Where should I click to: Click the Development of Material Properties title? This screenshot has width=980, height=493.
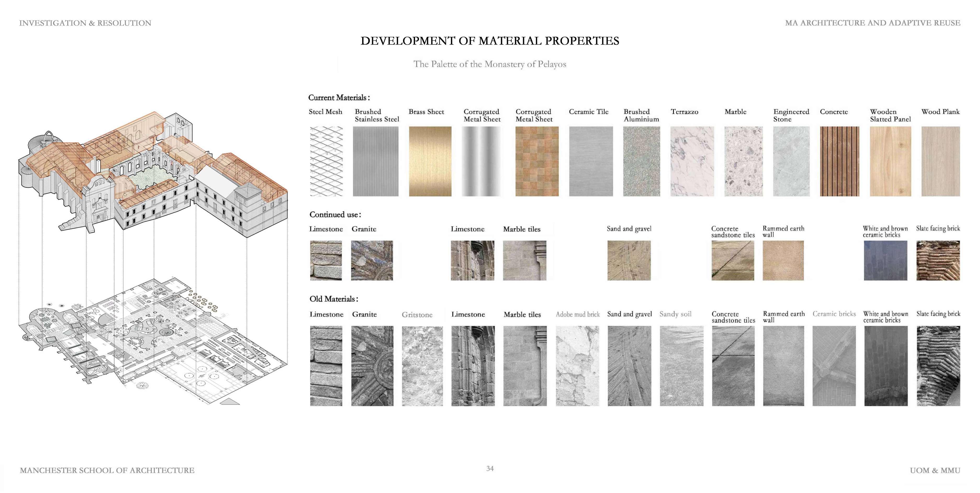[x=490, y=41]
